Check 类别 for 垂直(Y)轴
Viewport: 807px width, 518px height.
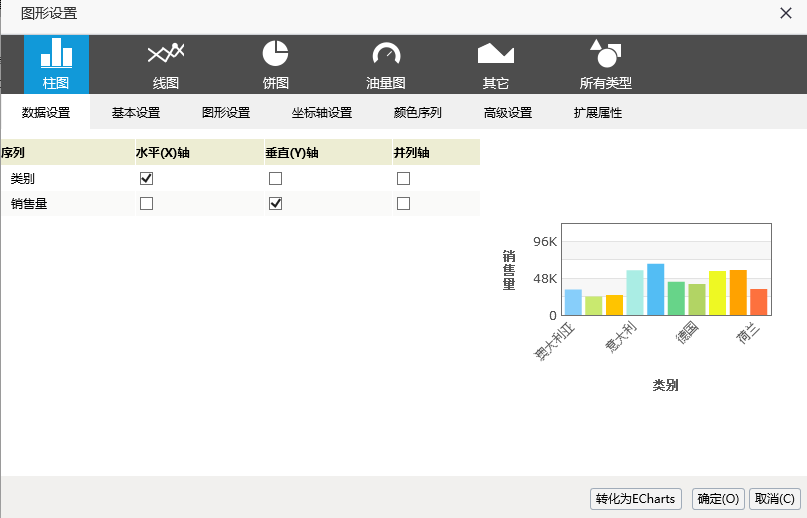(x=275, y=179)
